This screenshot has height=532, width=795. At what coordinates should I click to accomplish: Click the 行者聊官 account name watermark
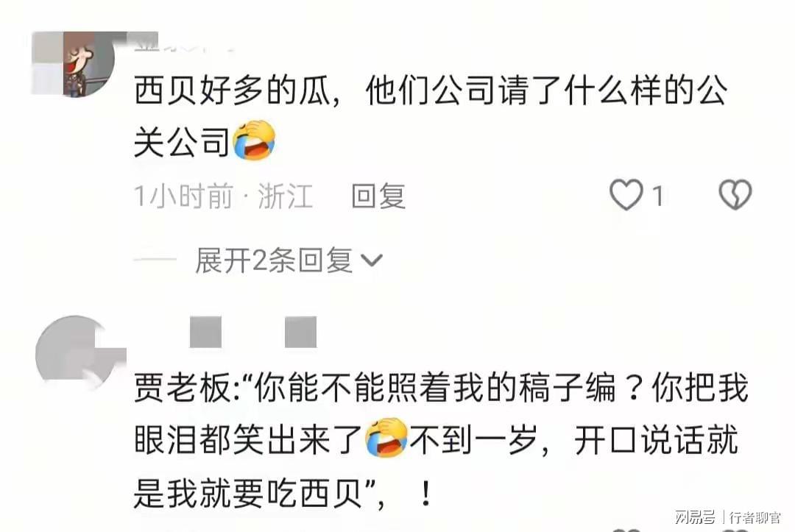point(755,517)
